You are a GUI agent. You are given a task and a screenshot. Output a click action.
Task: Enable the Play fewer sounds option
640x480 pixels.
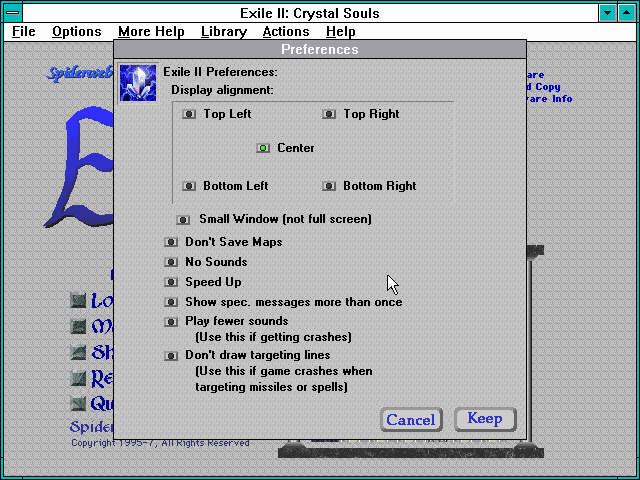[x=171, y=322]
